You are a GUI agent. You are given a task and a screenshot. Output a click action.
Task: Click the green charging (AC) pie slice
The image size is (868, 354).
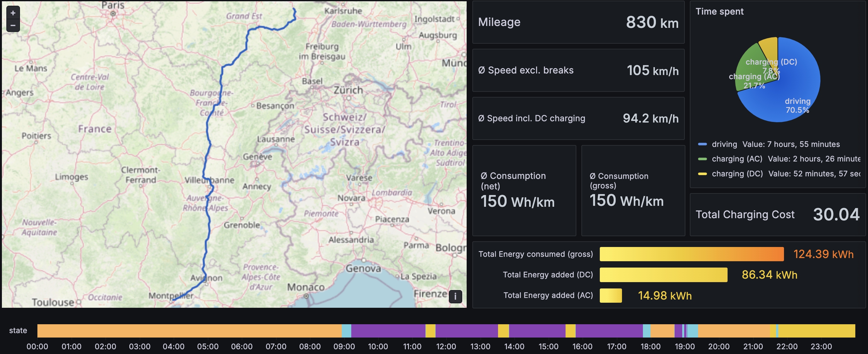pyautogui.click(x=750, y=71)
